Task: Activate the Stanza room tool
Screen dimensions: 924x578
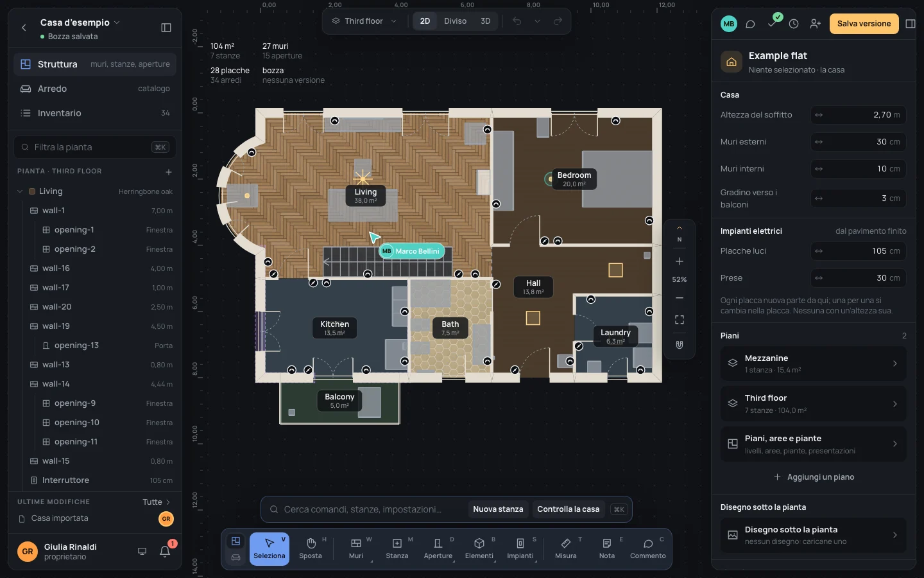Action: pos(397,549)
